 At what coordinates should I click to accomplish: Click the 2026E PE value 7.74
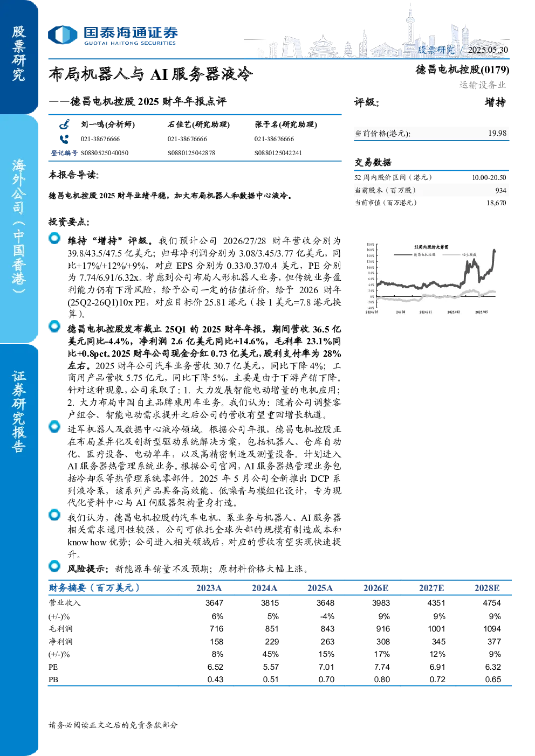click(382, 667)
